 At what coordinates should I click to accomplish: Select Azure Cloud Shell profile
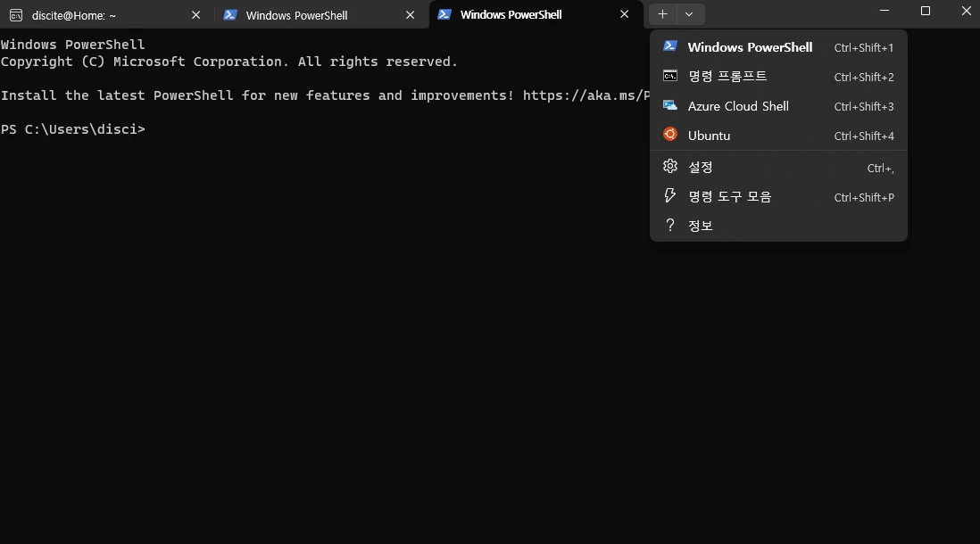[x=779, y=105]
